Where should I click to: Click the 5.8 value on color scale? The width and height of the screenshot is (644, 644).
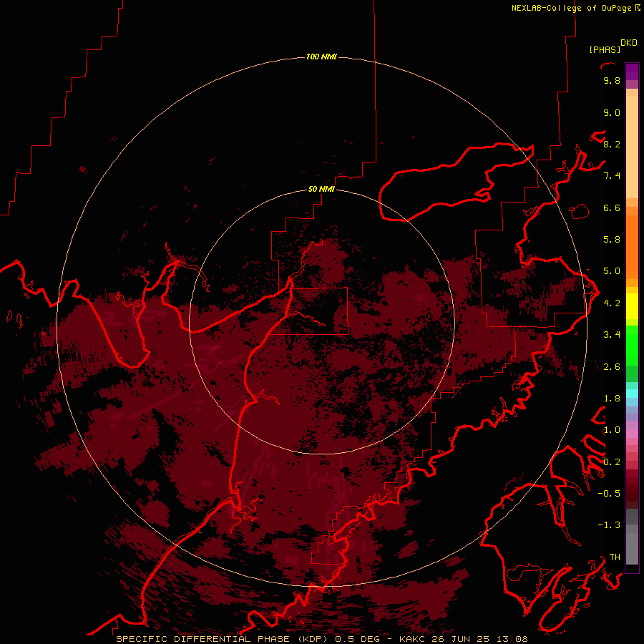[612, 240]
